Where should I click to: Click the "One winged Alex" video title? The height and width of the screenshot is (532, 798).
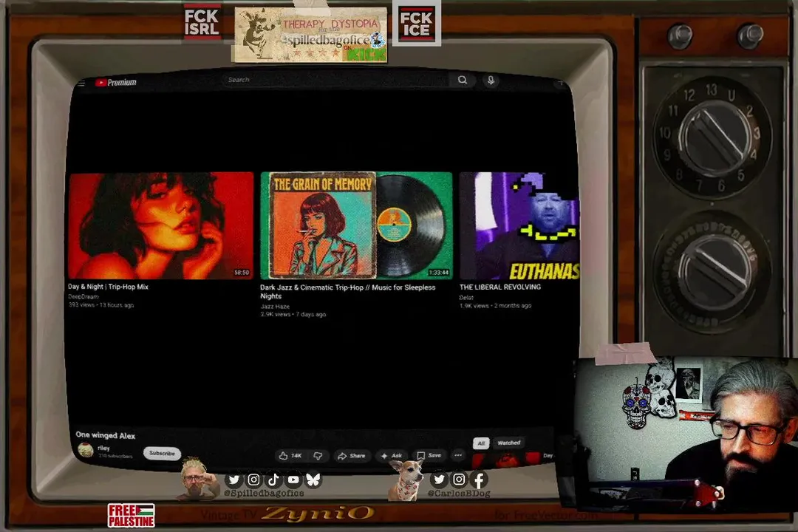point(106,435)
